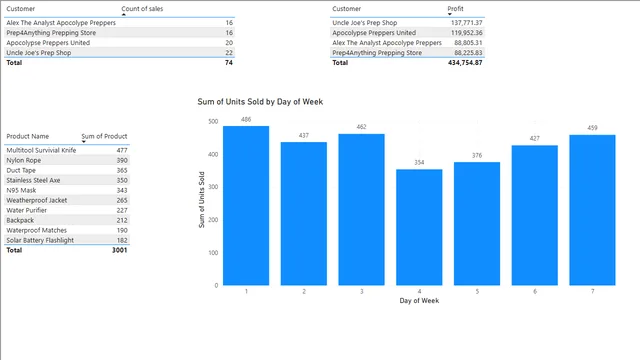This screenshot has width=640, height=360.
Task: Click the 500 y-axis label
Action: (x=213, y=121)
